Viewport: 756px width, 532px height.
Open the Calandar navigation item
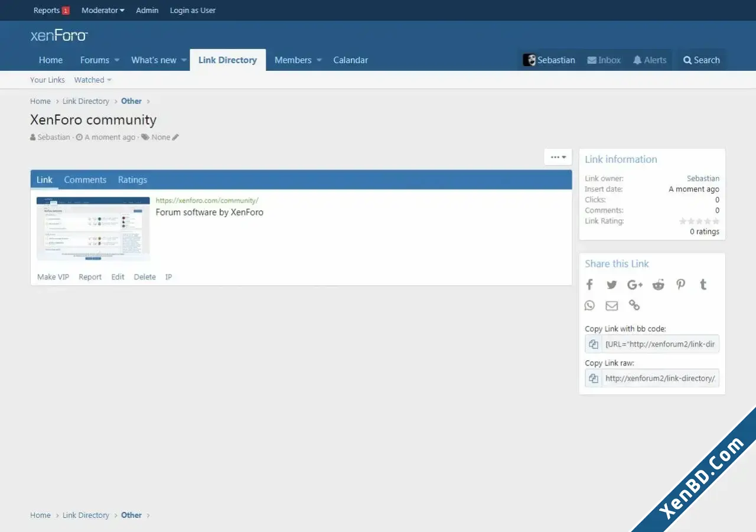click(x=351, y=60)
